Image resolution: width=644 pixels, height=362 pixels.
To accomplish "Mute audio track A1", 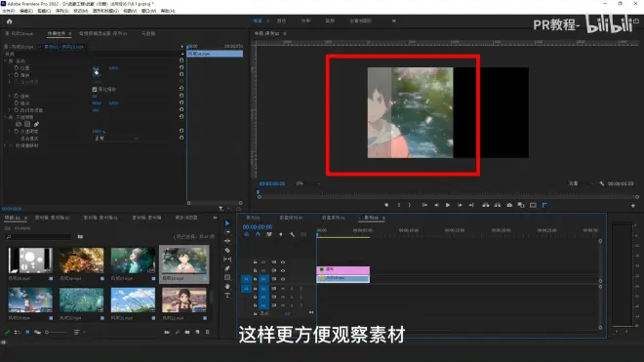I will [283, 289].
